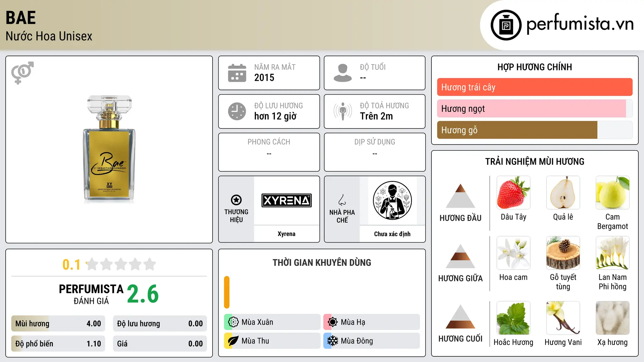Click the sillage value Trên 2m
The image size is (644, 362).
pyautogui.click(x=376, y=116)
